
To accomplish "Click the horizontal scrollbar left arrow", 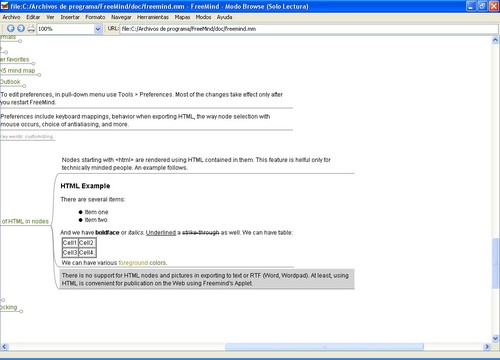I will [x=4, y=347].
